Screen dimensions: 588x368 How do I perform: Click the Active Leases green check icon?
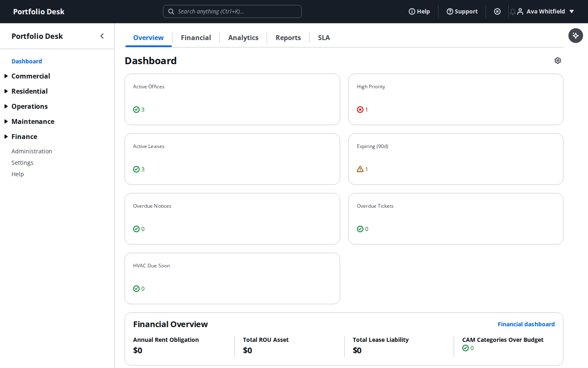point(136,169)
